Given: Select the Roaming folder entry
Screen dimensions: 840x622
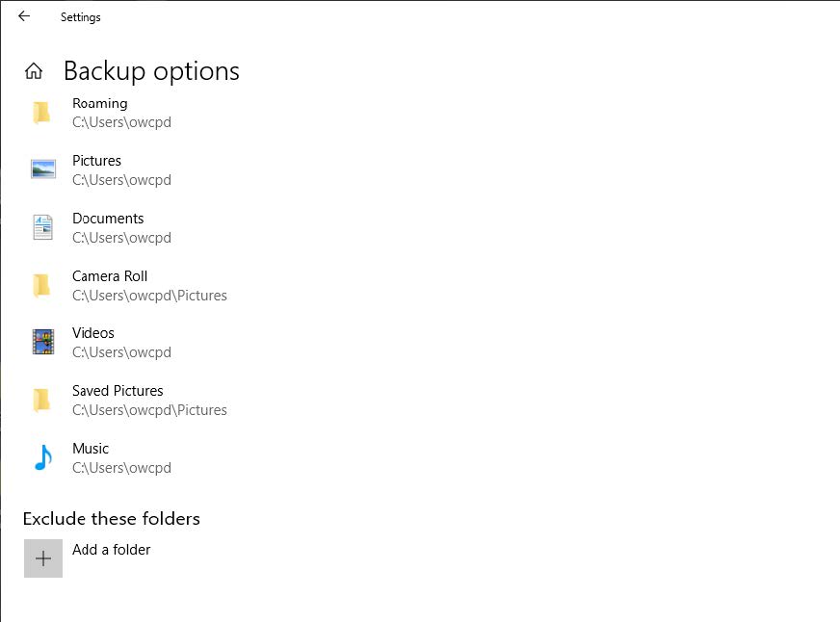Looking at the screenshot, I should [100, 103].
